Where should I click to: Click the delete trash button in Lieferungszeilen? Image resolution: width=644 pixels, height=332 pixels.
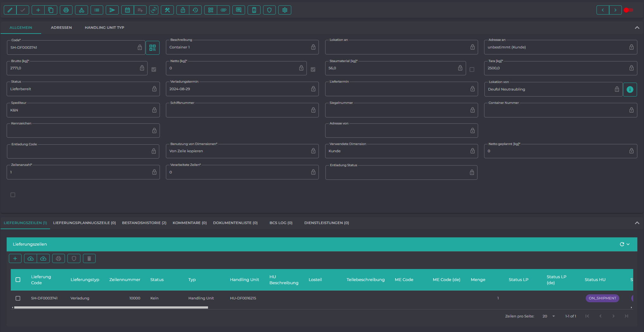tap(89, 259)
